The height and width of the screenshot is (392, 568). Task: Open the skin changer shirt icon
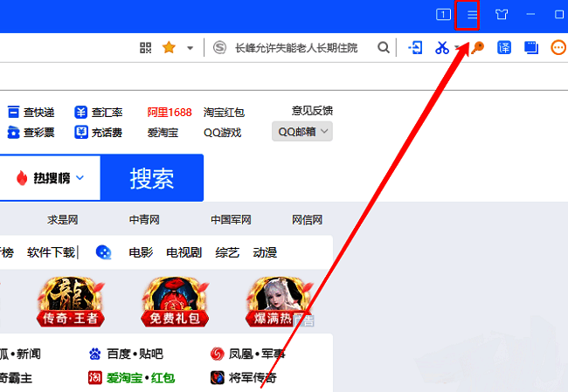click(x=502, y=15)
